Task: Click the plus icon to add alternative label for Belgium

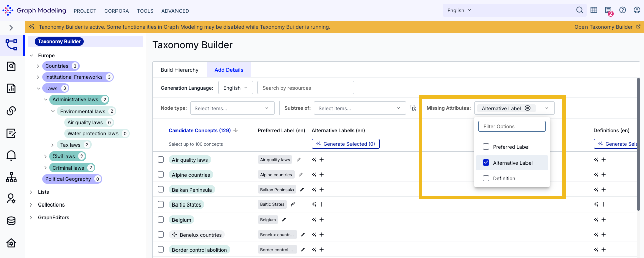Action: 321,220
